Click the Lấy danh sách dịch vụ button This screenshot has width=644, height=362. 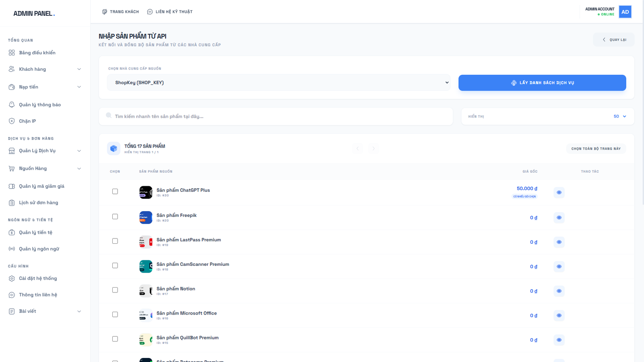point(542,82)
